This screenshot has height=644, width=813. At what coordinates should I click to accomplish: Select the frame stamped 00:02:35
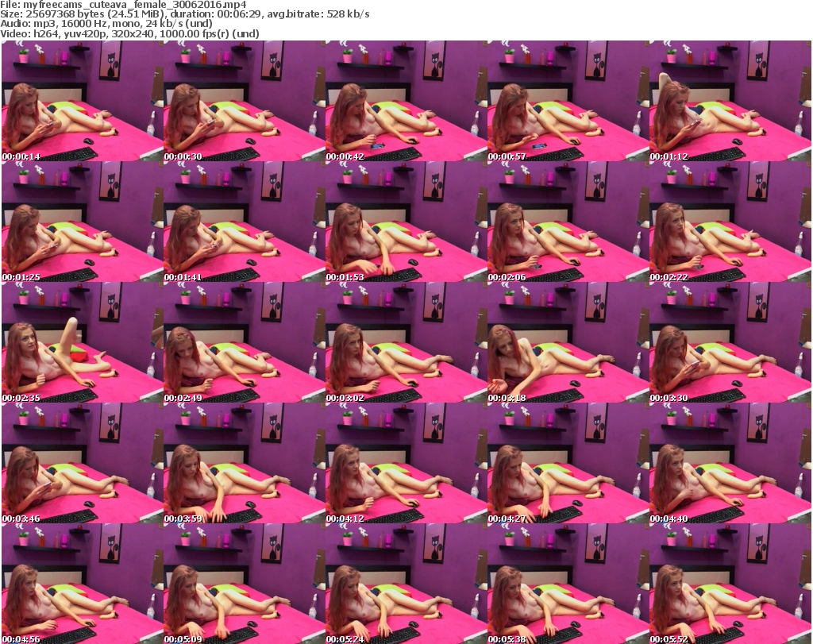(x=83, y=342)
